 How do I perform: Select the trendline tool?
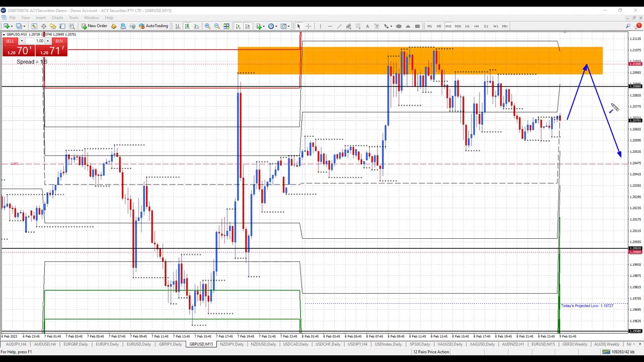pos(339,26)
